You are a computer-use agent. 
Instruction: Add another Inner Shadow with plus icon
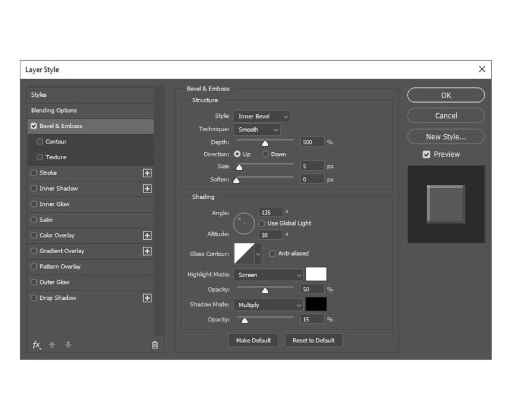(147, 188)
